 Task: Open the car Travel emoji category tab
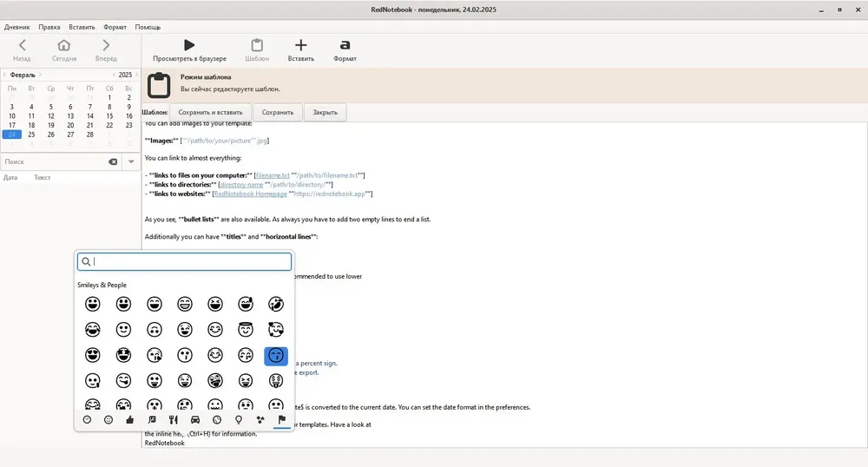tap(194, 420)
